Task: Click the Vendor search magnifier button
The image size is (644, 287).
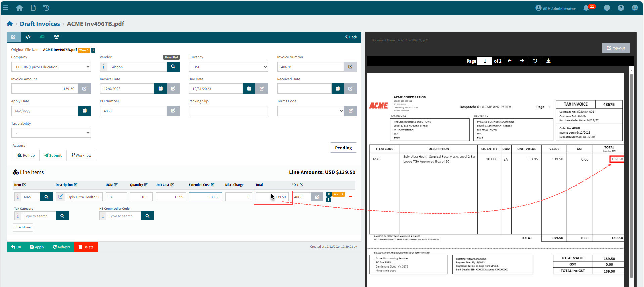Action: click(173, 67)
